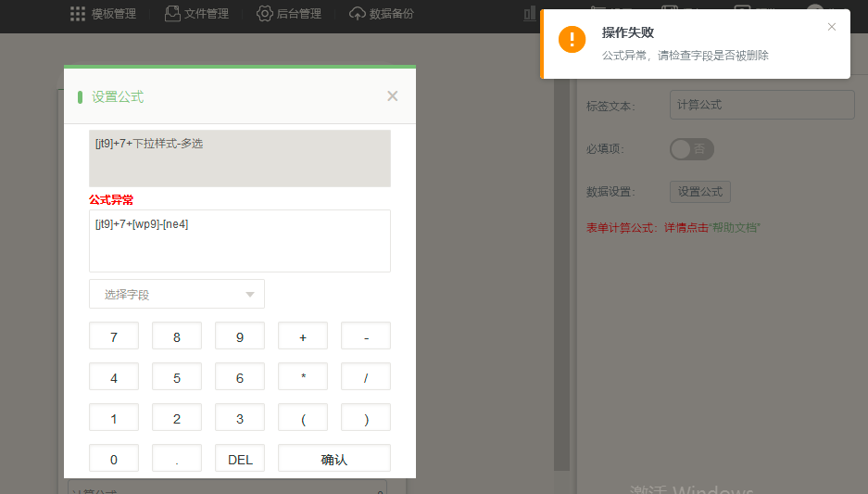Viewport: 868px width, 494px height.
Task: Click the 标签文本 input field
Action: (761, 105)
